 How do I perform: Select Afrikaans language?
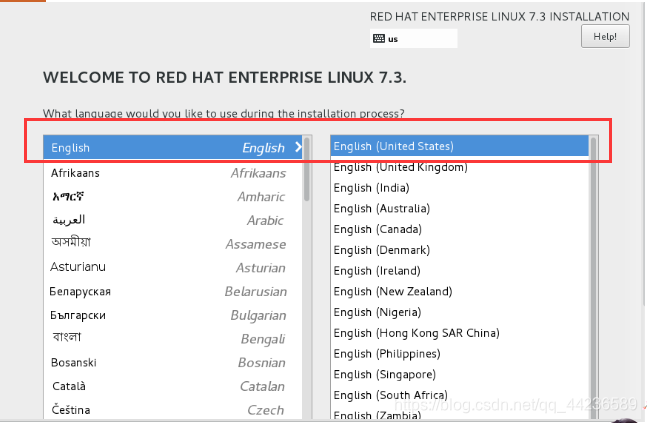(x=173, y=173)
